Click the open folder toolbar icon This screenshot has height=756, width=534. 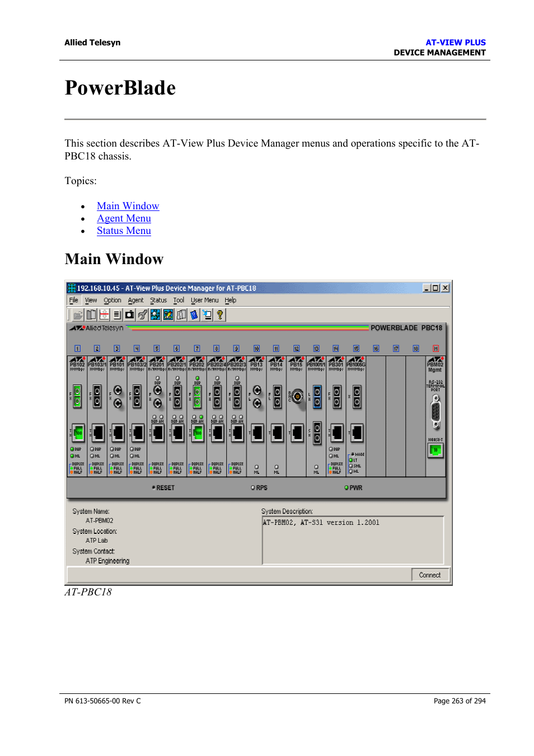point(78,315)
